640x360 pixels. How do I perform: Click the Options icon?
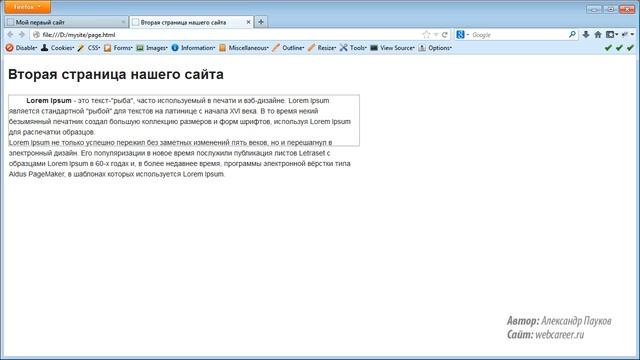(x=422, y=48)
